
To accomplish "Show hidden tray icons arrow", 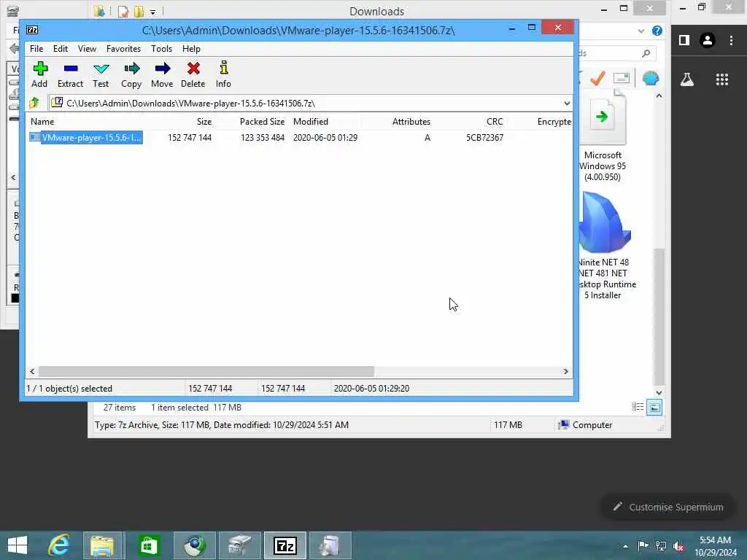I will point(625,546).
